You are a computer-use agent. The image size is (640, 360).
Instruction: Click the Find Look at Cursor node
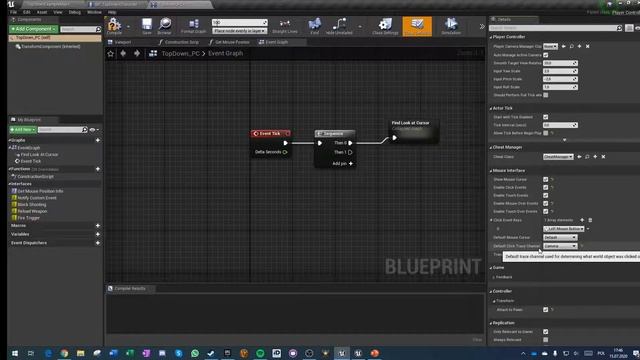pyautogui.click(x=413, y=131)
